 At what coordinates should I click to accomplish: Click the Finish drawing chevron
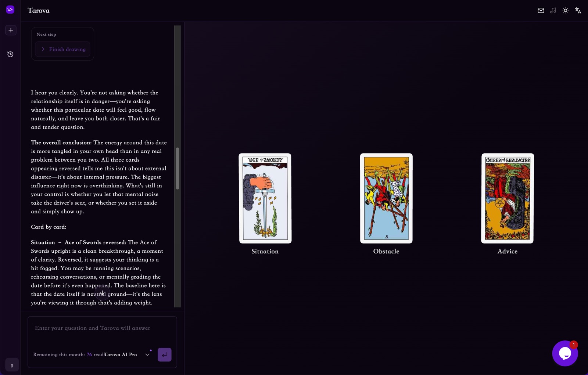(x=43, y=49)
